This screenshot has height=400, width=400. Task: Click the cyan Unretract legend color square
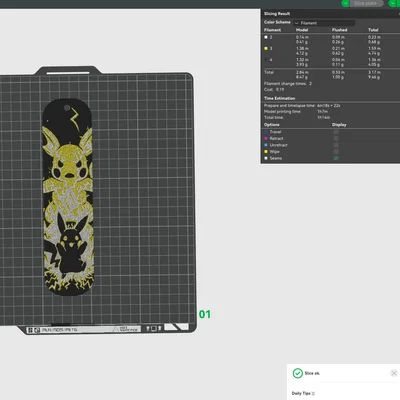point(266,145)
